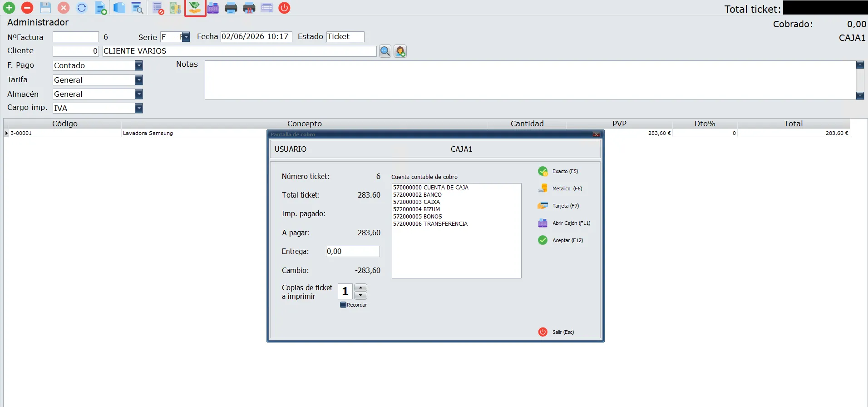Click the PVP column header
Image resolution: width=868 pixels, height=407 pixels.
619,124
